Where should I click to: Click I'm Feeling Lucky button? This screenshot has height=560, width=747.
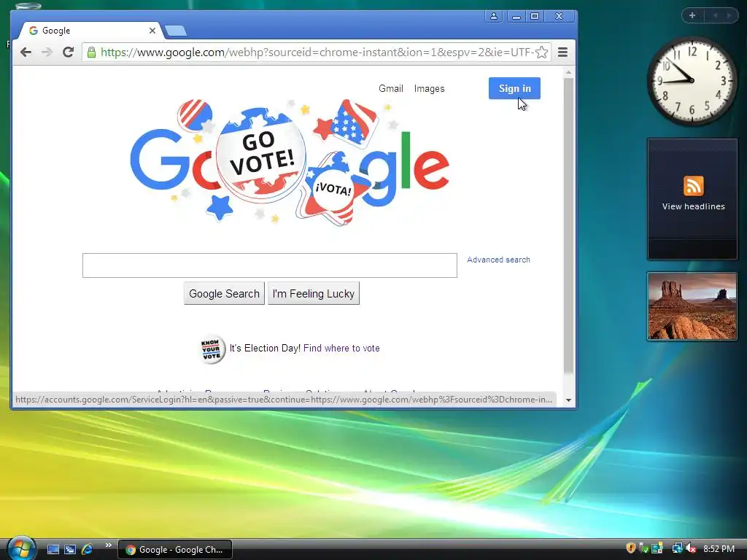pyautogui.click(x=314, y=293)
